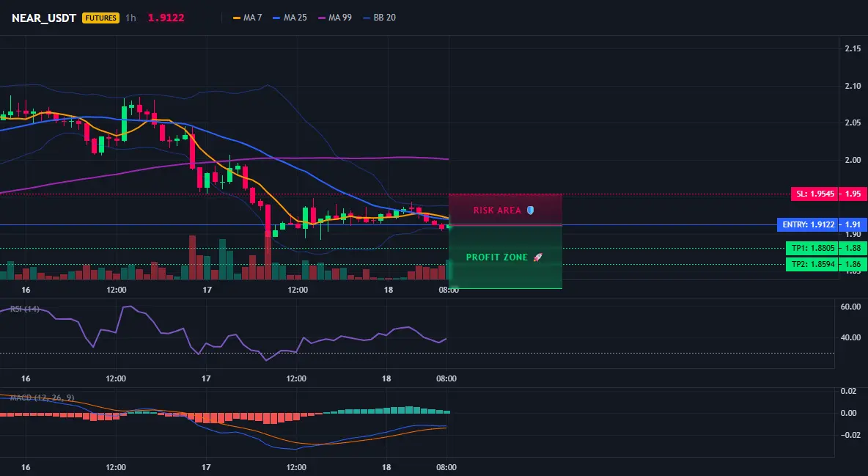Select the 1h timeframe label
The image size is (868, 476).
pos(130,18)
